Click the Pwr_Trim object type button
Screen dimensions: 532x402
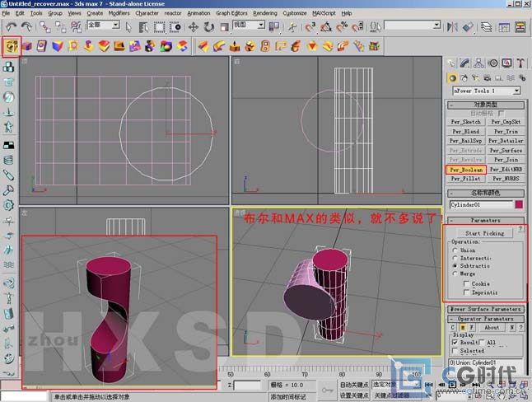click(506, 132)
